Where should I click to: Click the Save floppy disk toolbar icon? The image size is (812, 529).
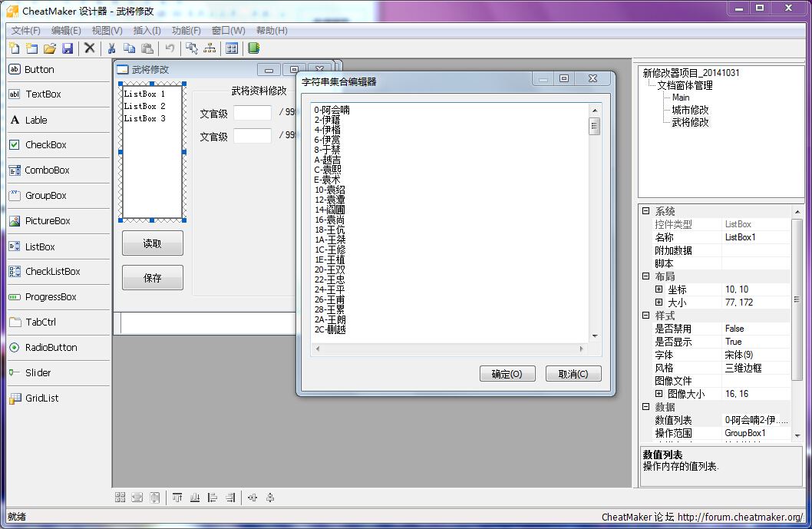coord(68,48)
